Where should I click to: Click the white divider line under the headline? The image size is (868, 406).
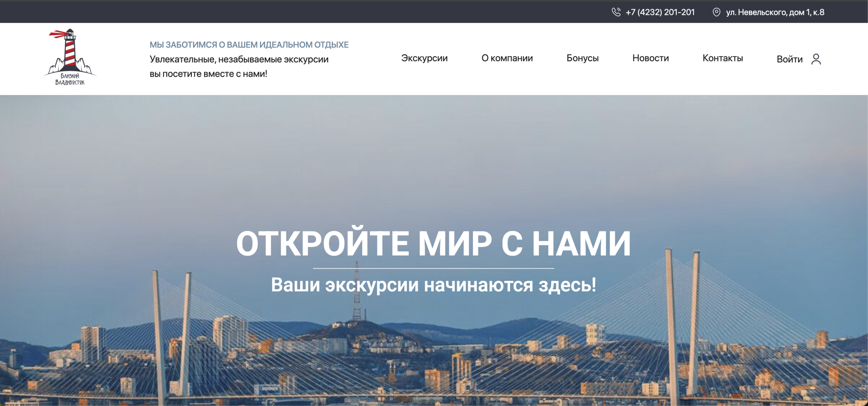coord(433,268)
